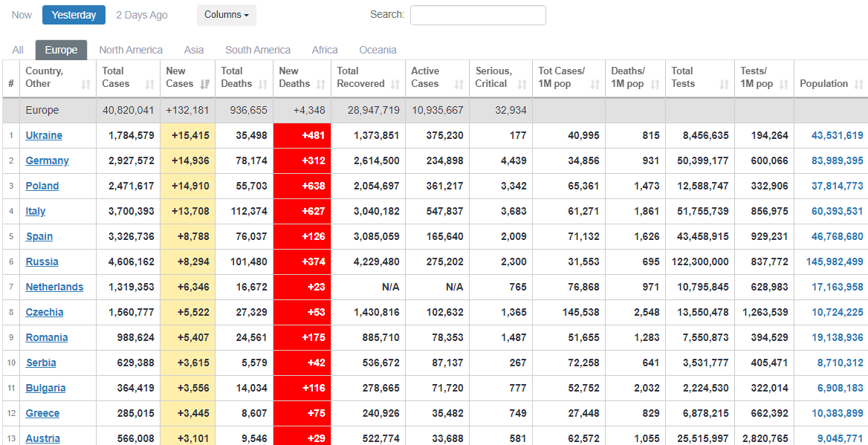This screenshot has height=445, width=868.
Task: Open Italy population figure link
Action: (837, 211)
